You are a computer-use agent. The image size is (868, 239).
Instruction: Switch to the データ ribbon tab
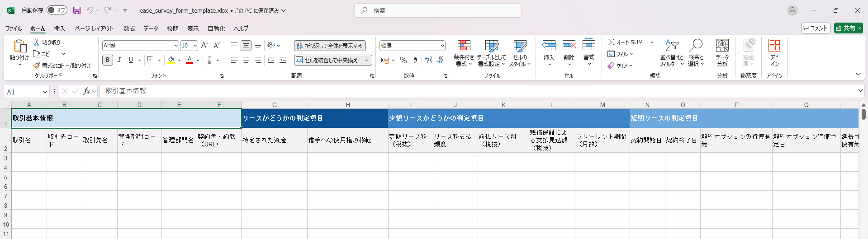(151, 28)
